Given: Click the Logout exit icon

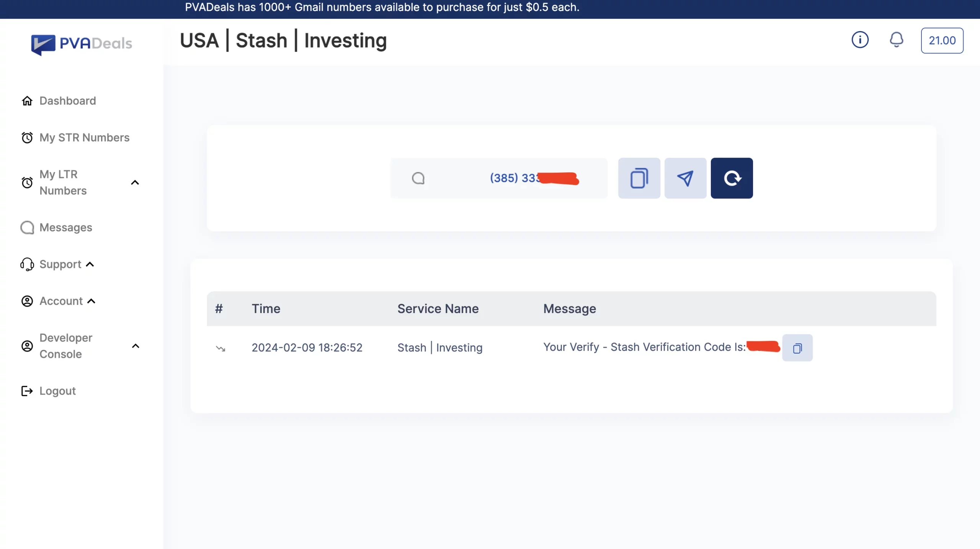Looking at the screenshot, I should point(27,391).
